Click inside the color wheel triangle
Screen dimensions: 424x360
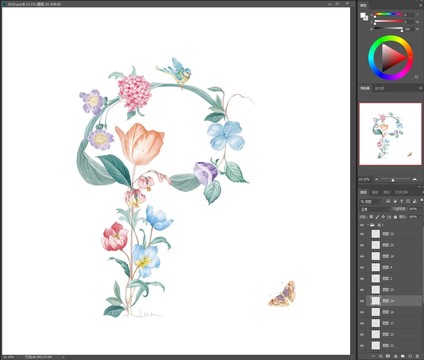click(392, 58)
